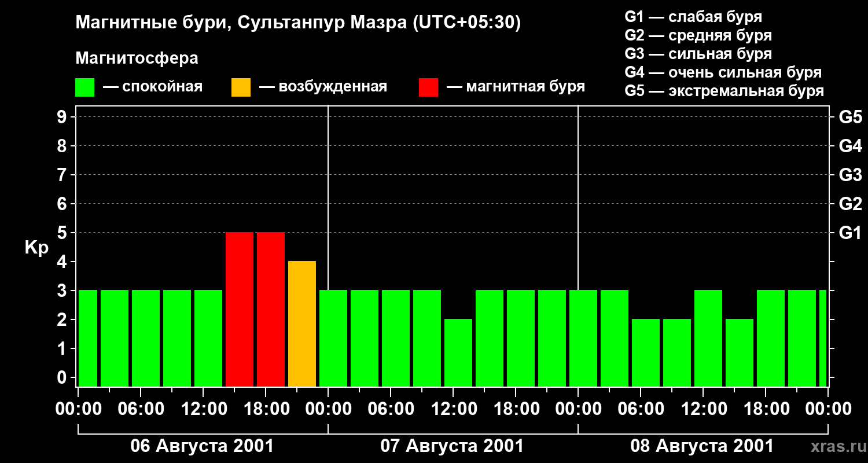
Task: Select the orange Kp 4 bar
Action: click(x=302, y=324)
